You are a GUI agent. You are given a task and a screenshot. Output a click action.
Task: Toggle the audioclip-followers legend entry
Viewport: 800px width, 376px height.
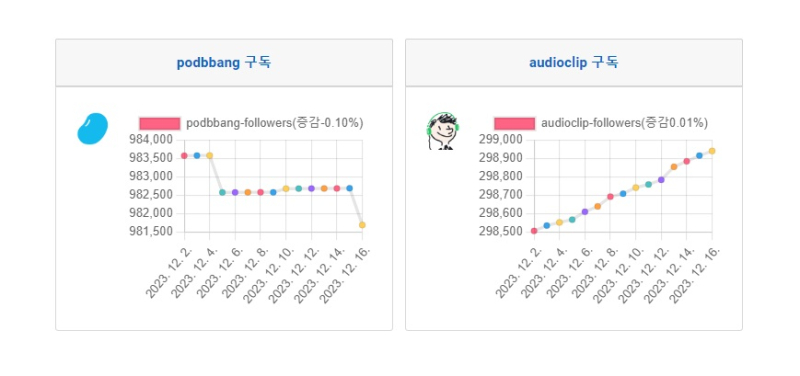pos(601,123)
